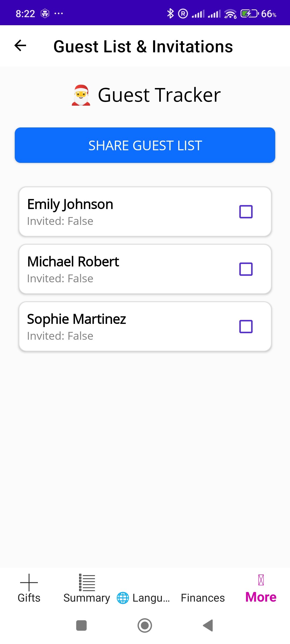Open the Gifts tab label

coord(29,598)
